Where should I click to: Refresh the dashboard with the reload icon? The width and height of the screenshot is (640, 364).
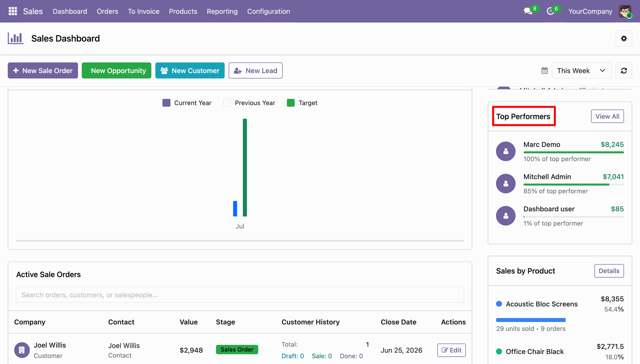coord(624,71)
